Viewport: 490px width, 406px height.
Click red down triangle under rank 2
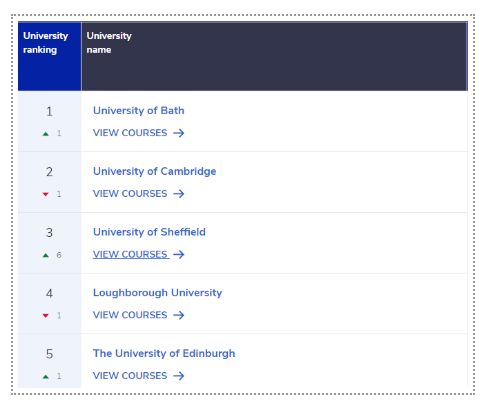click(46, 194)
